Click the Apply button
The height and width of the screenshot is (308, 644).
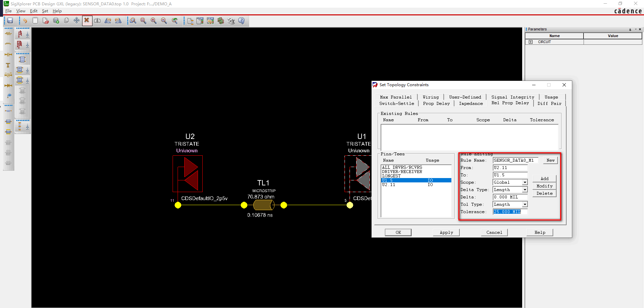point(446,233)
